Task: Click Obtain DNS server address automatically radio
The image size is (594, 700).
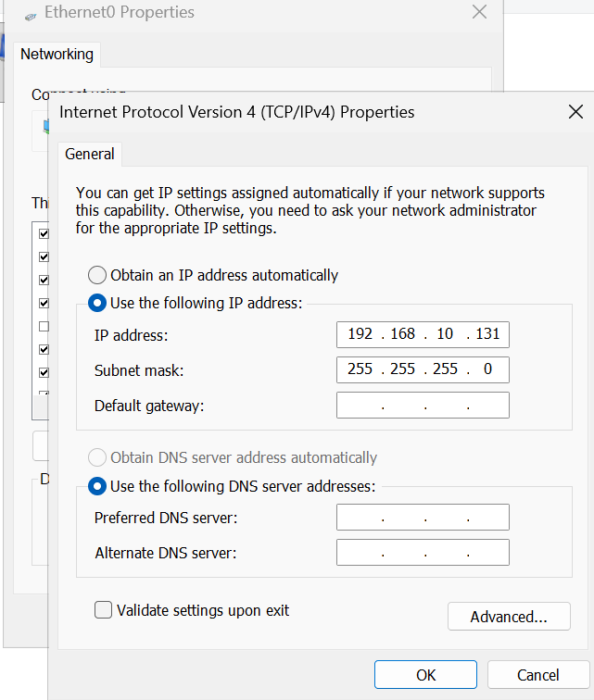Action: point(97,457)
